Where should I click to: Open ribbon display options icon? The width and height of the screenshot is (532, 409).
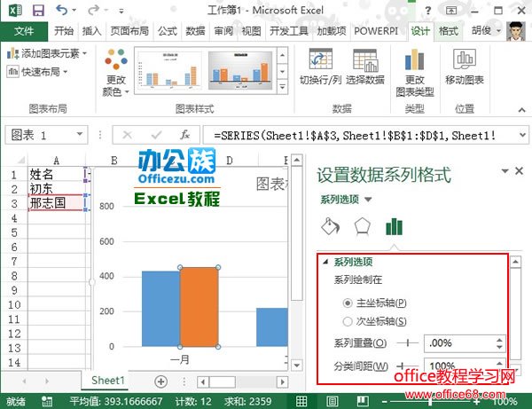[451, 11]
